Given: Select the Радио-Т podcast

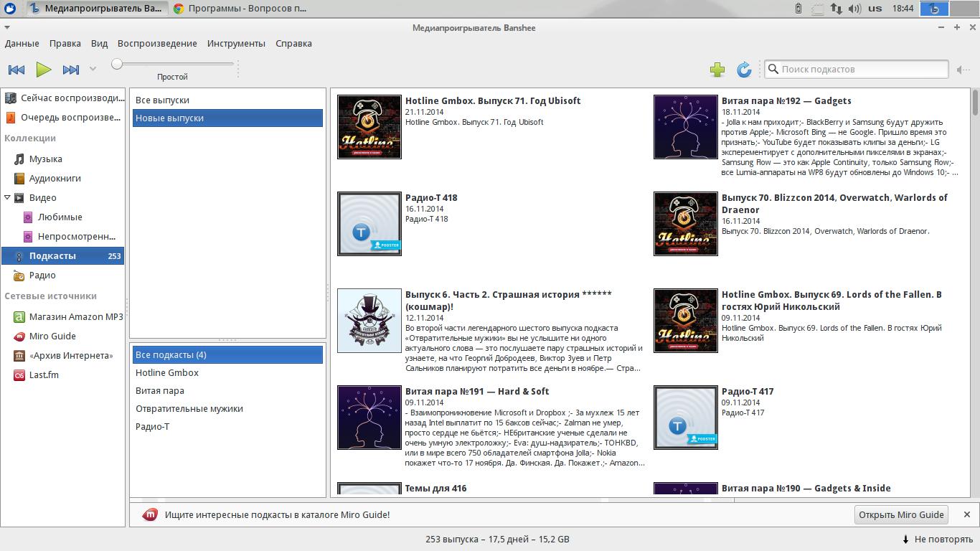Looking at the screenshot, I should tap(227, 427).
